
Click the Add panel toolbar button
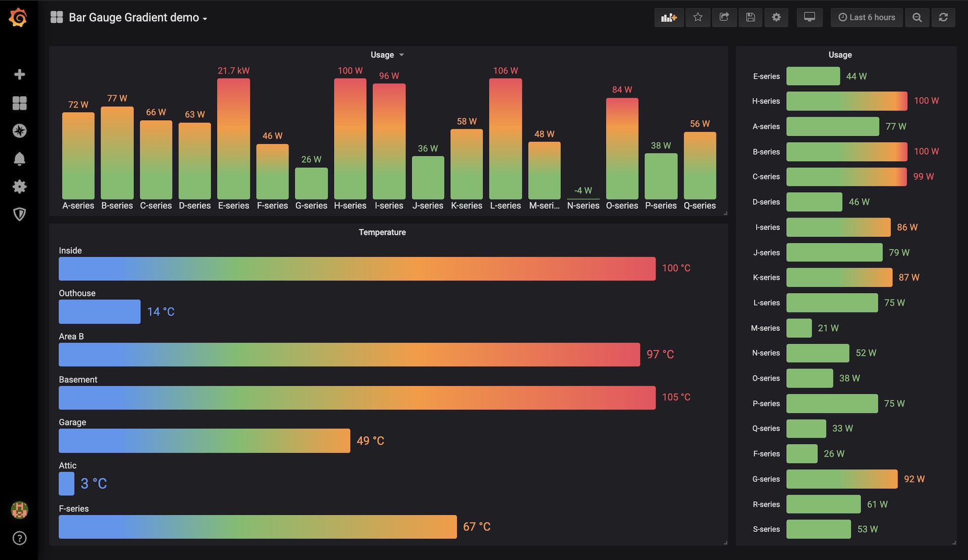[x=669, y=18]
